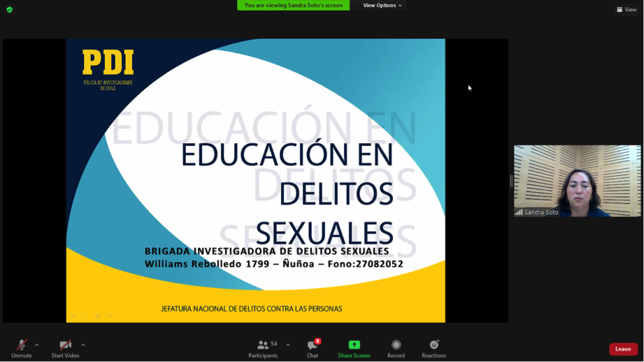The width and height of the screenshot is (644, 362).
Task: Open the Participants panel
Action: coord(263,345)
